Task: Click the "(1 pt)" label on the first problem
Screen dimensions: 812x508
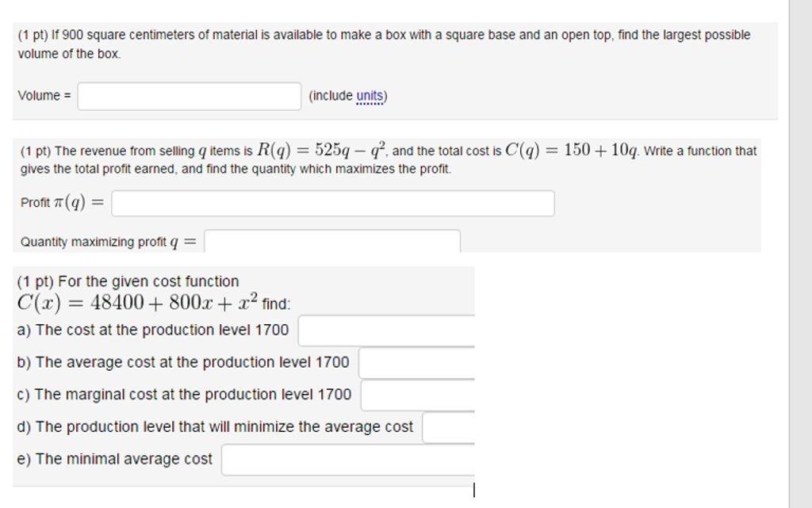Action: click(32, 34)
